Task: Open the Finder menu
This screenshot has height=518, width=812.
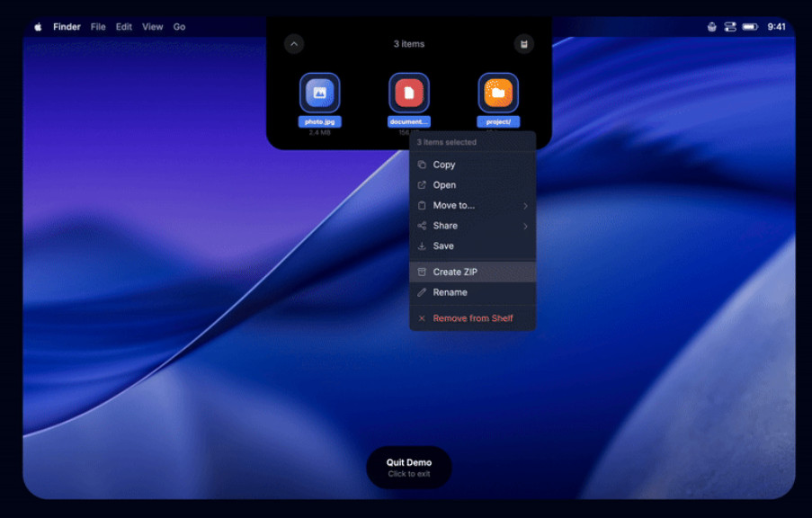Action: [x=67, y=27]
